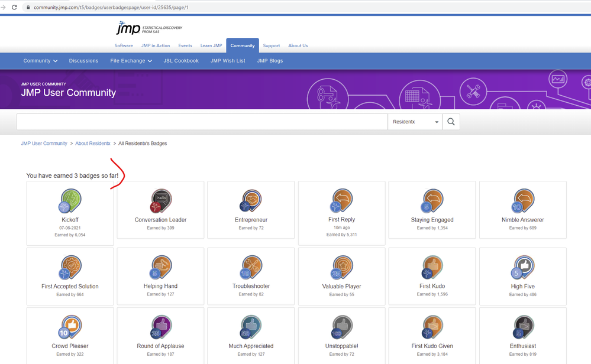Screen dimensions: 591x364
Task: Click the Kickoff badge icon
Action: coord(70,201)
